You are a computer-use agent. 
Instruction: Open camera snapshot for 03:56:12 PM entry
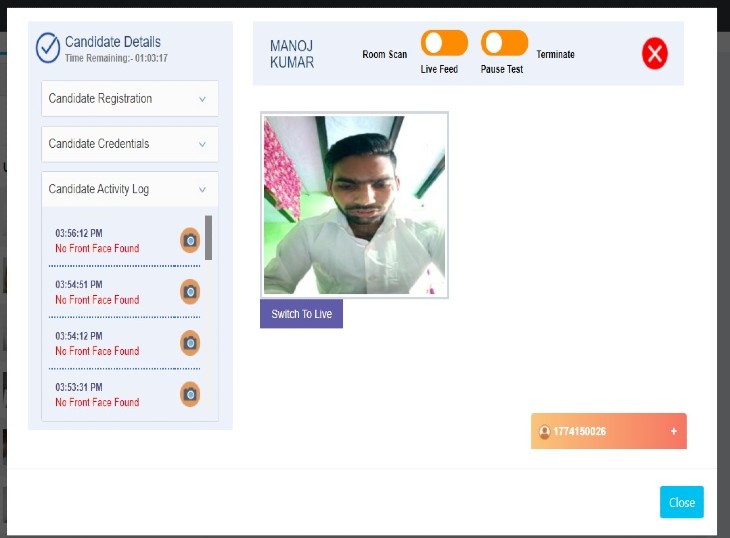[190, 240]
